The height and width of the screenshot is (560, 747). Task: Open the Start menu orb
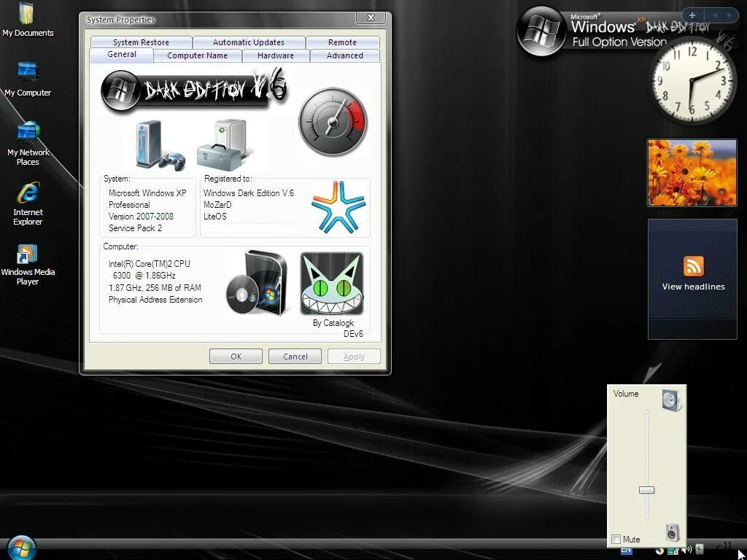(21, 548)
